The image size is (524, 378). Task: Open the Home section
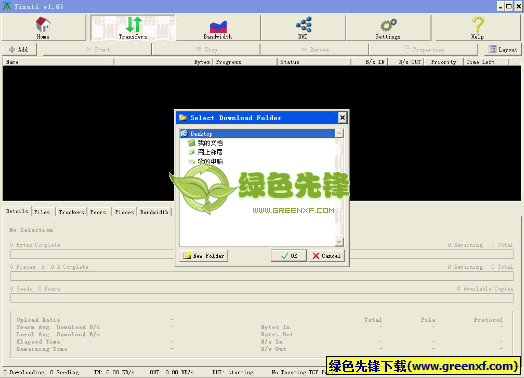point(43,28)
